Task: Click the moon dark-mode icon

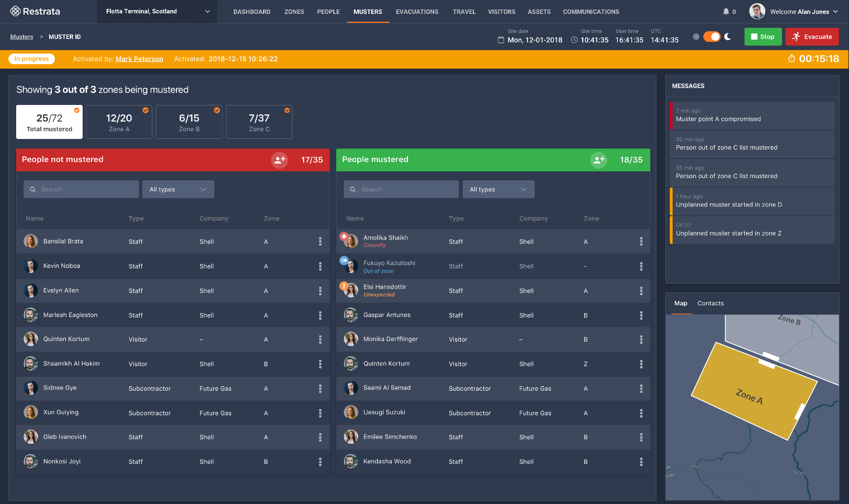Action: pyautogui.click(x=728, y=37)
